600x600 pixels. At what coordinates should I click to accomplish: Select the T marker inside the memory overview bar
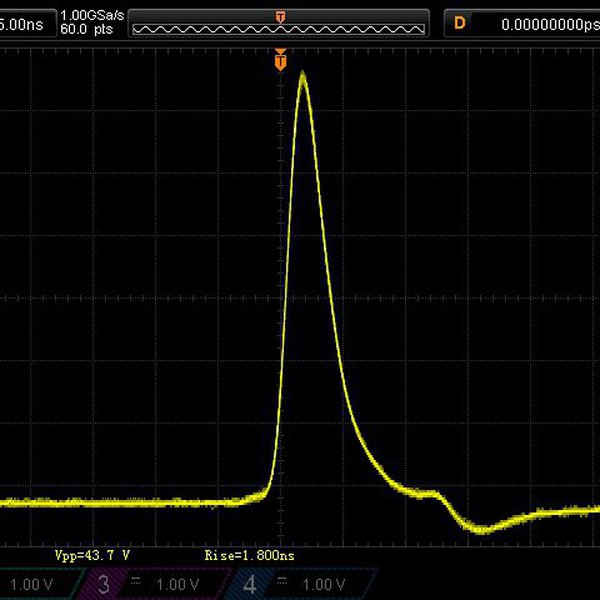(x=281, y=17)
